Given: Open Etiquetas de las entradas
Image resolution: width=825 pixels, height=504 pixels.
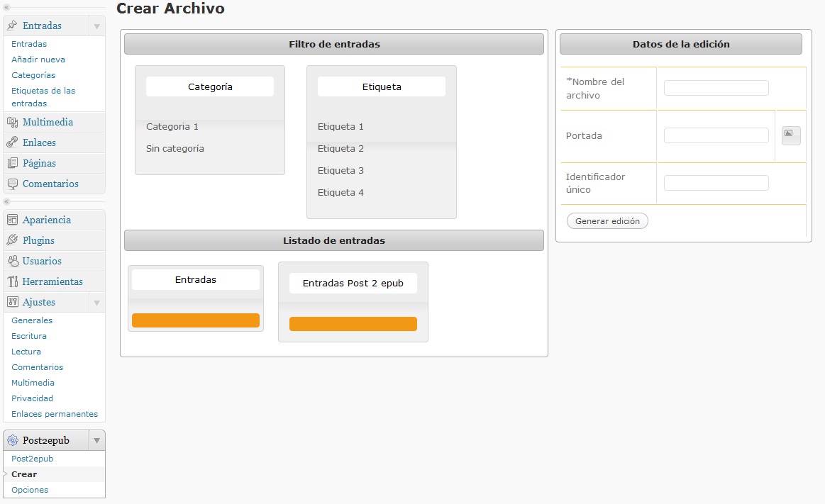Looking at the screenshot, I should (x=43, y=97).
